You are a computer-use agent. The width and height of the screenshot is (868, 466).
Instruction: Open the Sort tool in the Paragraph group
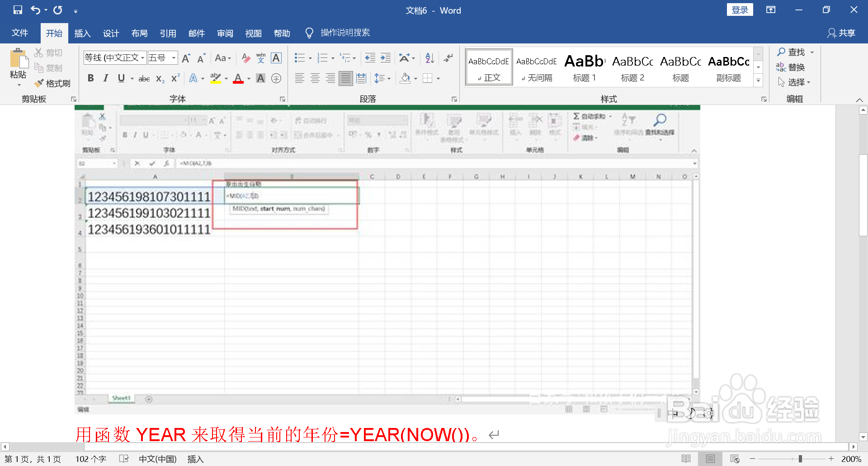(428, 58)
